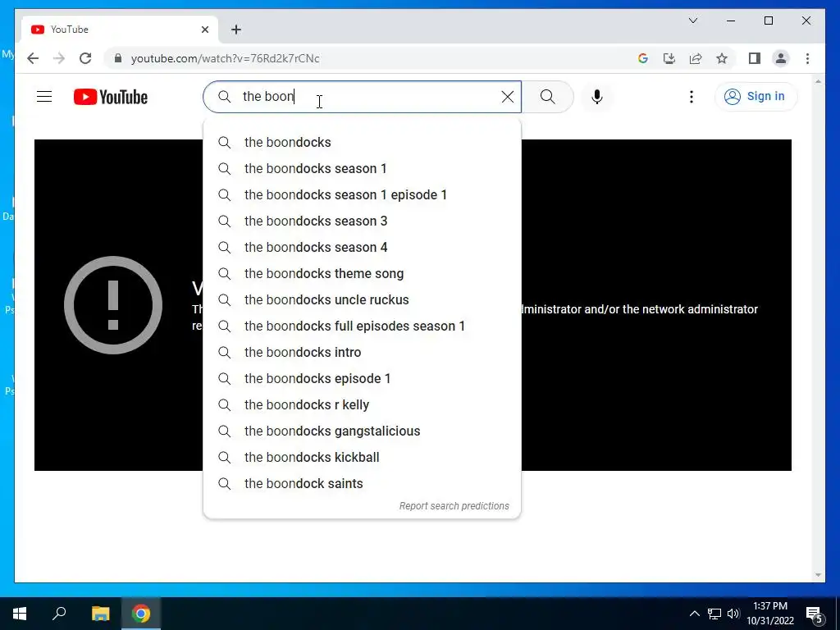840x630 pixels.
Task: Start voice search with microphone
Action: pos(597,97)
